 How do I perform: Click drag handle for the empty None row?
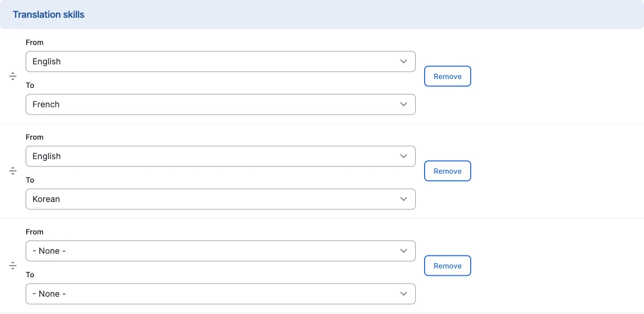pyautogui.click(x=13, y=266)
